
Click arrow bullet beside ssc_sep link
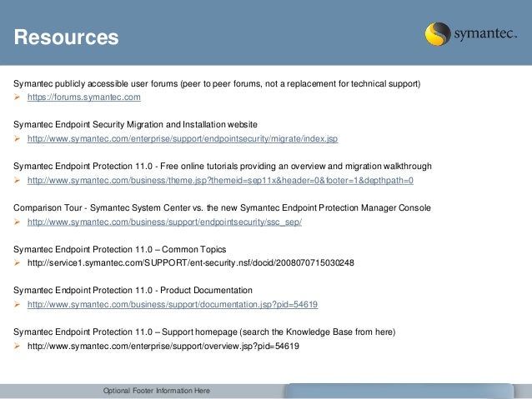click(17, 222)
